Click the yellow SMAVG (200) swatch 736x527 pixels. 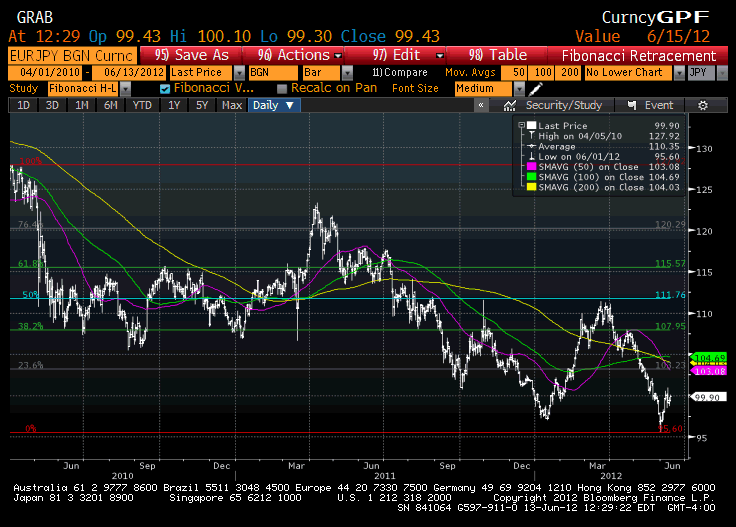click(x=531, y=187)
